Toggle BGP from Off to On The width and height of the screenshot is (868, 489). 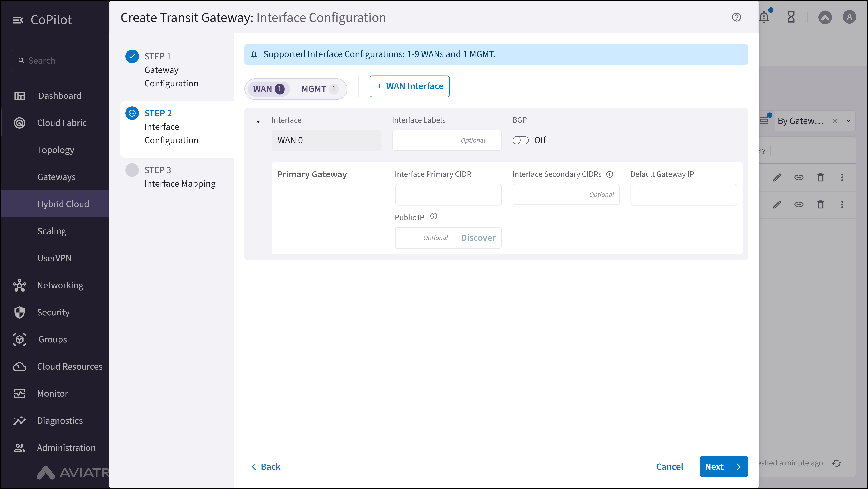tap(520, 140)
